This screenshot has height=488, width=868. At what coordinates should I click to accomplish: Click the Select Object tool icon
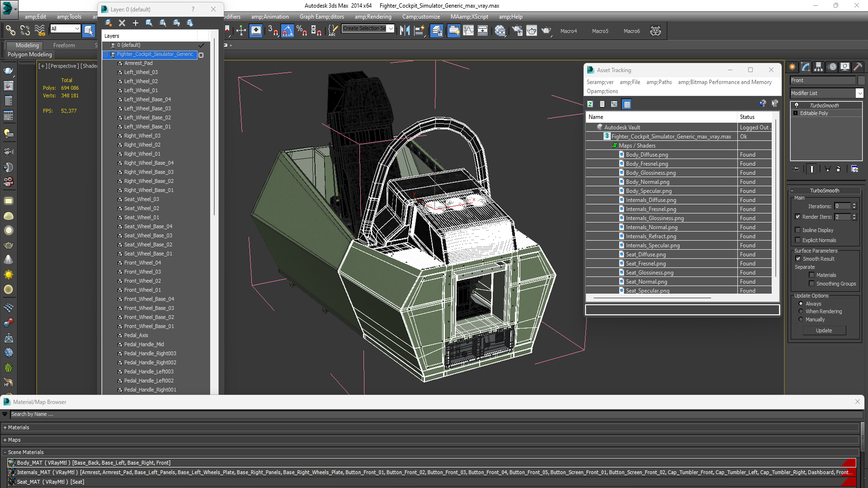(89, 30)
